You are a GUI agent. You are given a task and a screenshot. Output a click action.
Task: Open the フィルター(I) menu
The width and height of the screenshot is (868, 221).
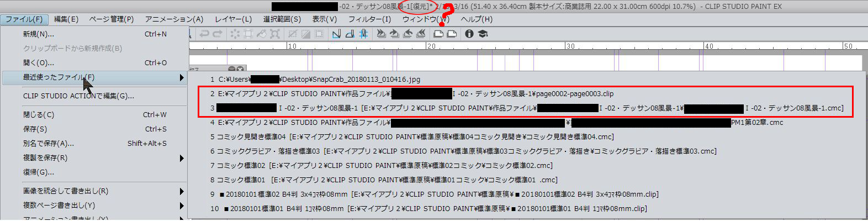(370, 19)
